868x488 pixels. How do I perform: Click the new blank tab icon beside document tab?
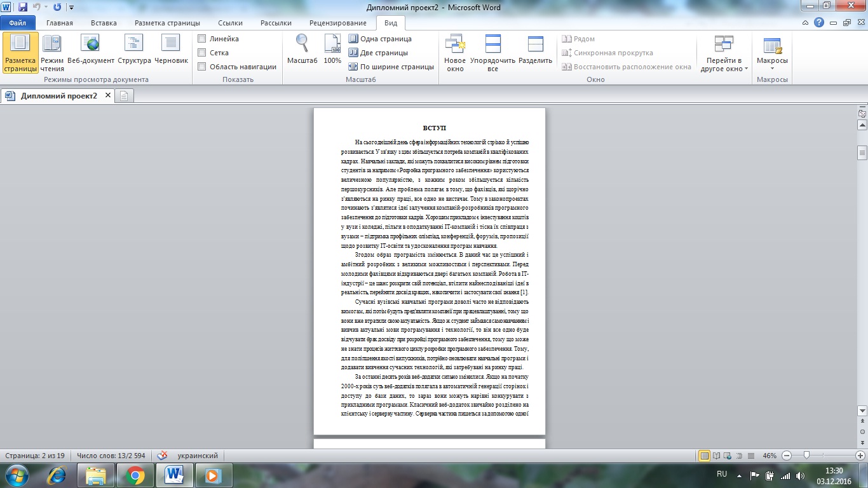(125, 96)
